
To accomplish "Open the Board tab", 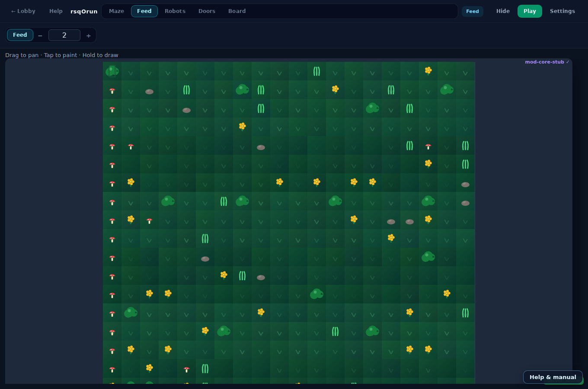I will click(237, 11).
